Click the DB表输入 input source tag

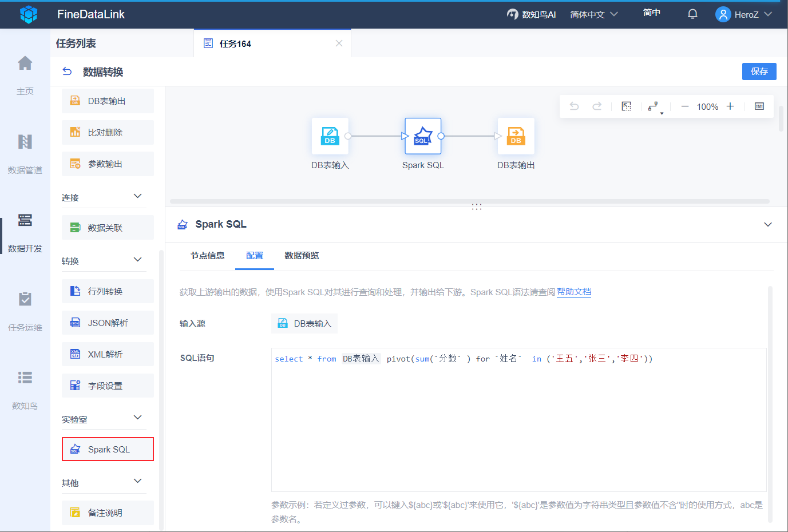pos(304,323)
